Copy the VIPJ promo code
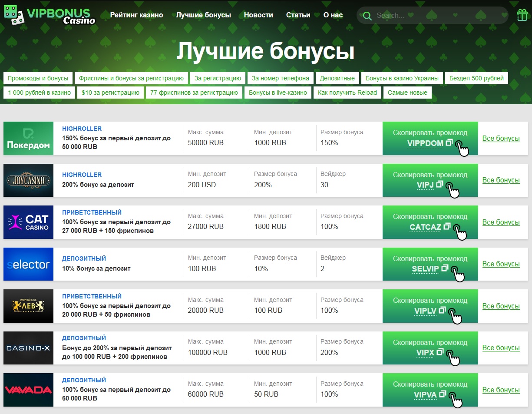The height and width of the screenshot is (414, 532). (430, 180)
